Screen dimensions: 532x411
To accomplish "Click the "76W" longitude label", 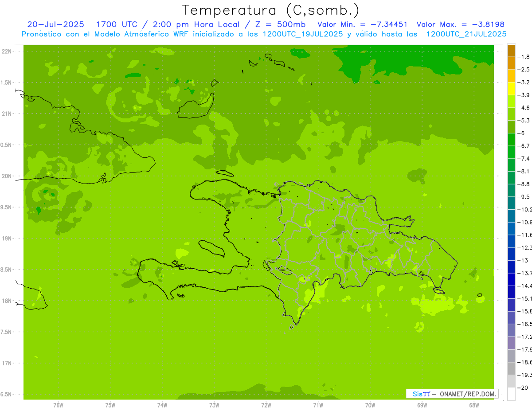I will (58, 405).
